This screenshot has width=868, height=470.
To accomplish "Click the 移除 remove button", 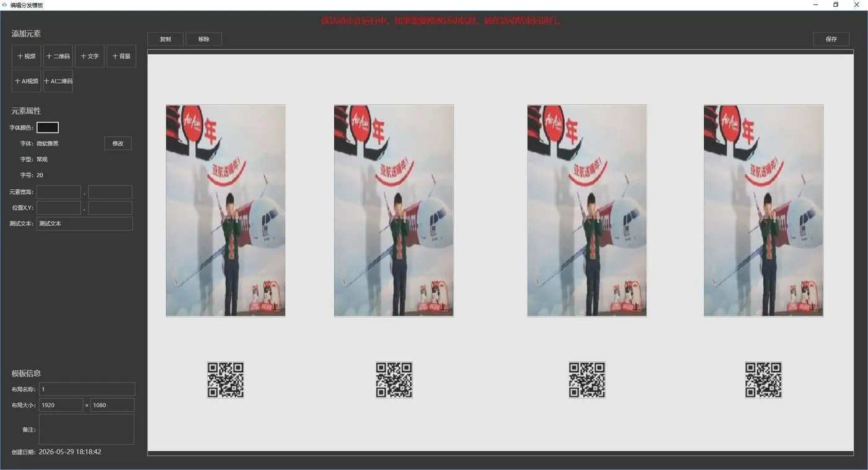I will (x=204, y=39).
